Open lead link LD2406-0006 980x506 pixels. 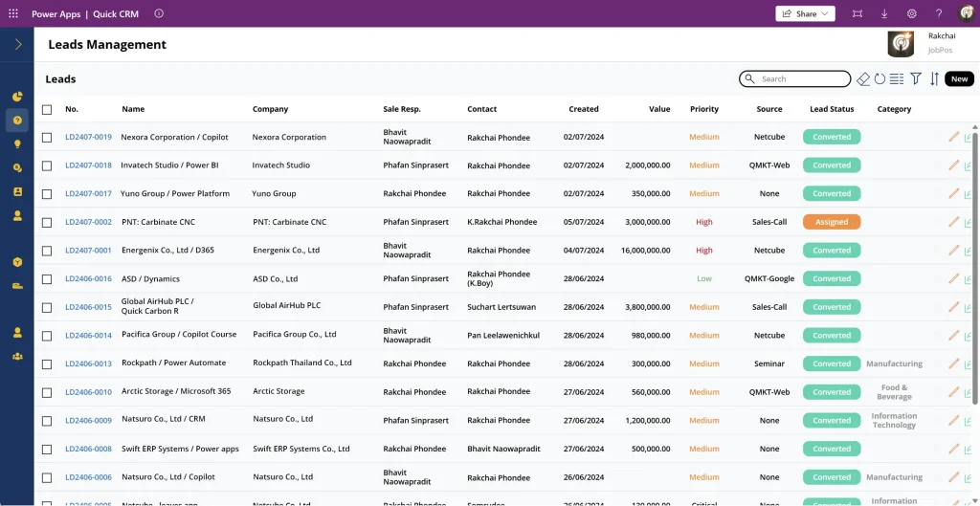[x=88, y=477]
